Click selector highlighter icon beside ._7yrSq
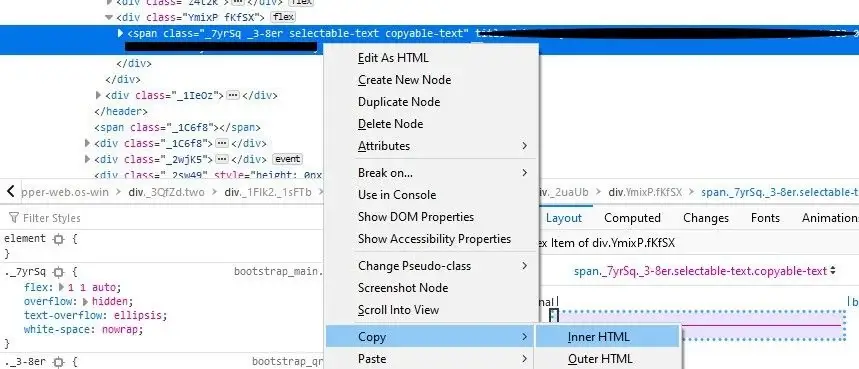The image size is (859, 369). (59, 272)
